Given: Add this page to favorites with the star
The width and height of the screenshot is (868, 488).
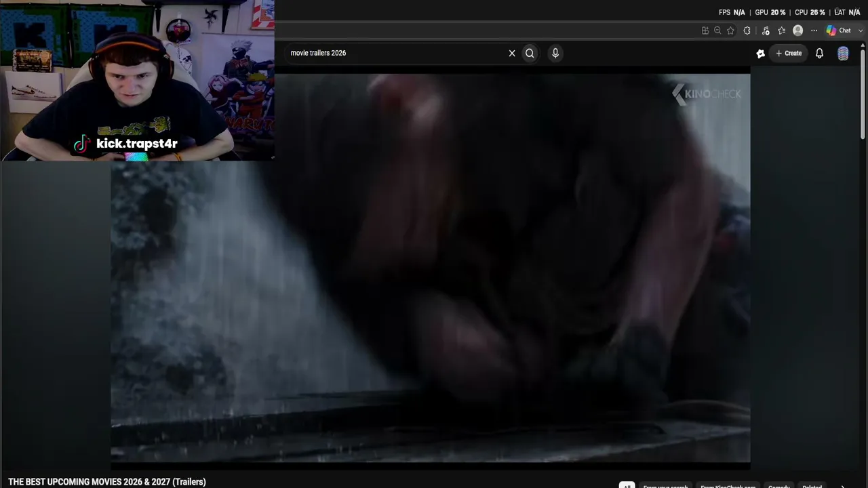Looking at the screenshot, I should (x=730, y=30).
